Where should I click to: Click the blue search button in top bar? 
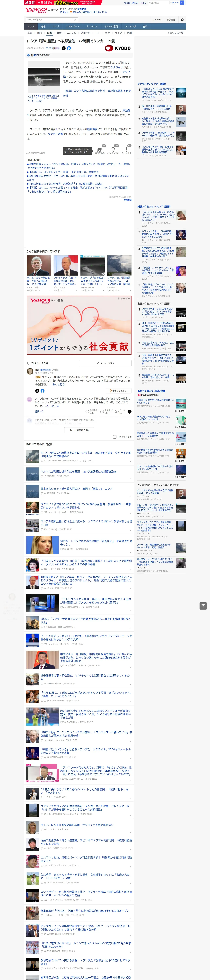point(182,3)
